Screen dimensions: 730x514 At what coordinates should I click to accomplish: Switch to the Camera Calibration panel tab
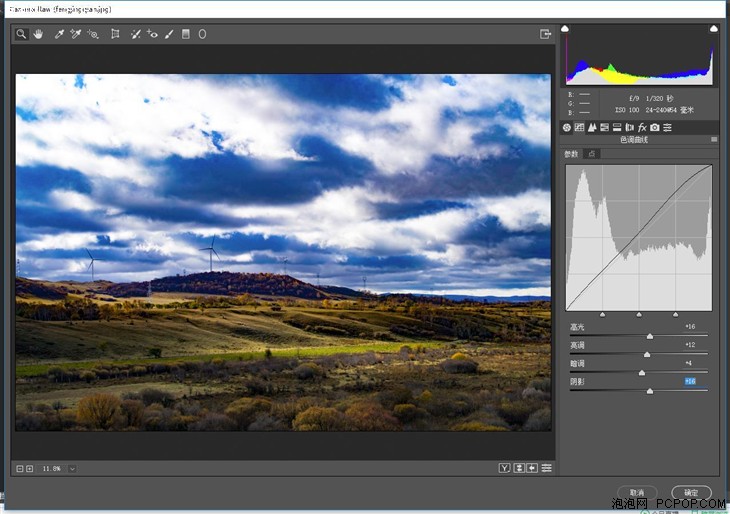click(655, 127)
